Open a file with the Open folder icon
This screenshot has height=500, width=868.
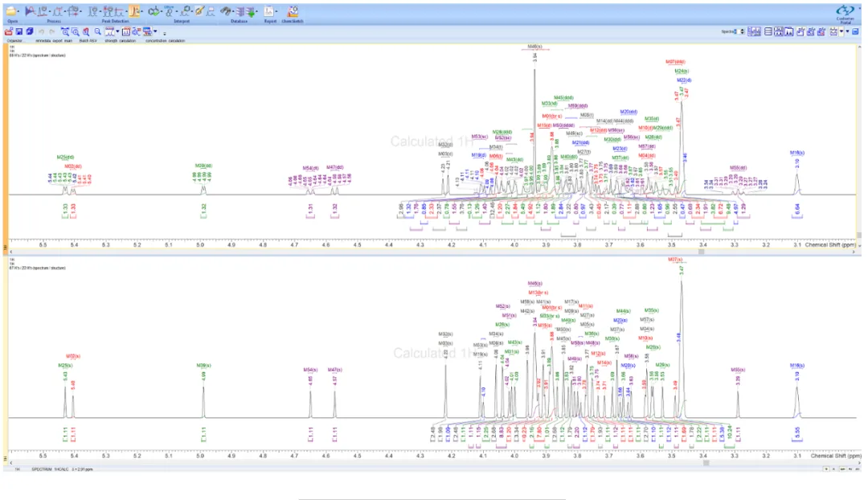[x=11, y=11]
